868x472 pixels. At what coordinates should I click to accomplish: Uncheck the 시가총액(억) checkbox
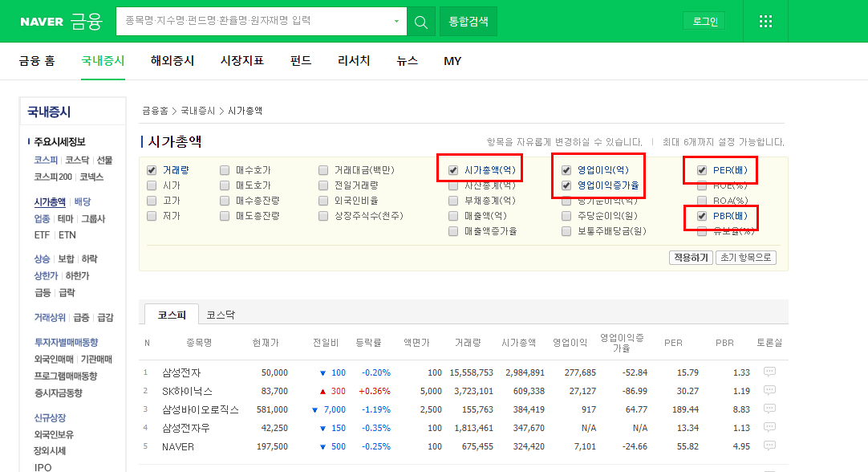click(453, 170)
